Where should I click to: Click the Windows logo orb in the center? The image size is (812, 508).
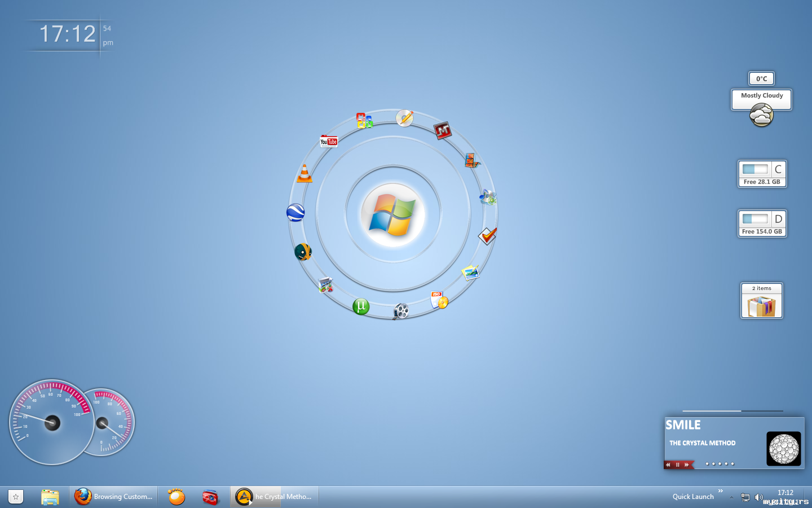click(x=392, y=214)
